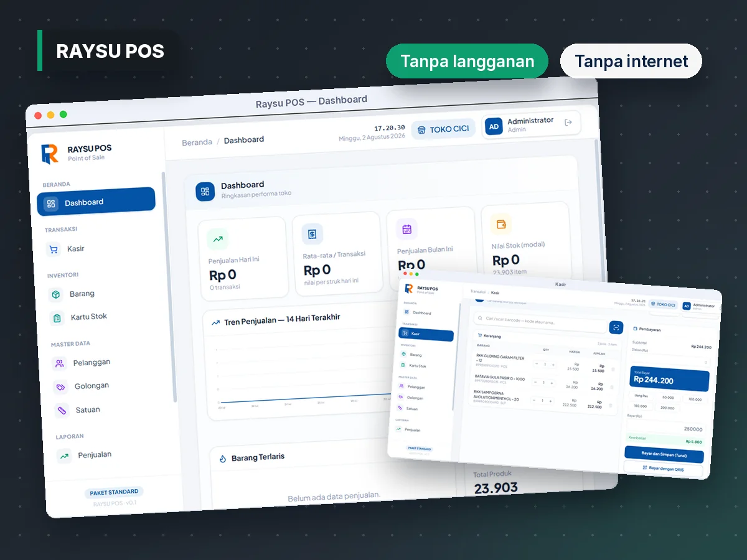Click the Belum ada data penjualan. message
The width and height of the screenshot is (747, 560).
334,497
